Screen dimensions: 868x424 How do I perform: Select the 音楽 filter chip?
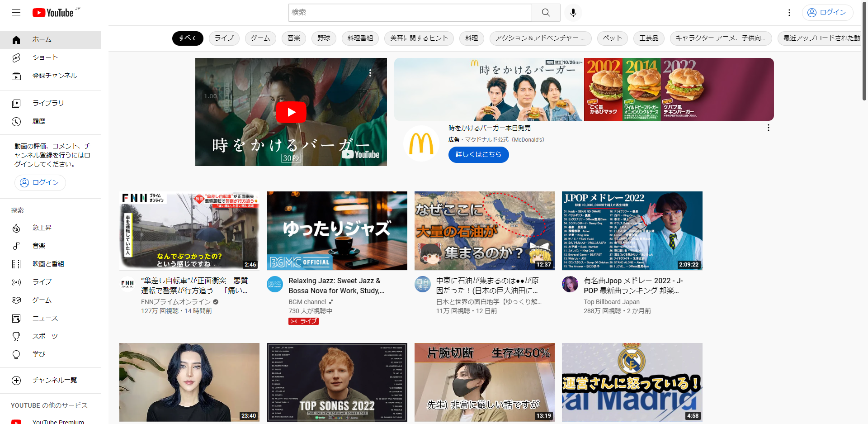click(294, 38)
